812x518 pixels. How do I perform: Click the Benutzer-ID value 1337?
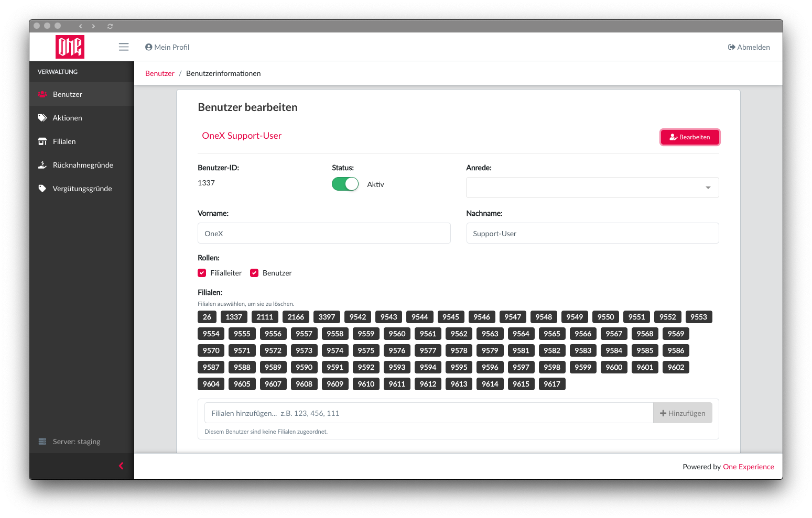[207, 183]
